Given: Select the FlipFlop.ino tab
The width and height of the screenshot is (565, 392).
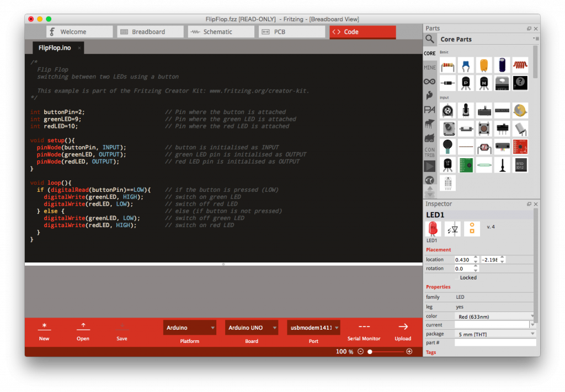Looking at the screenshot, I should click(54, 48).
